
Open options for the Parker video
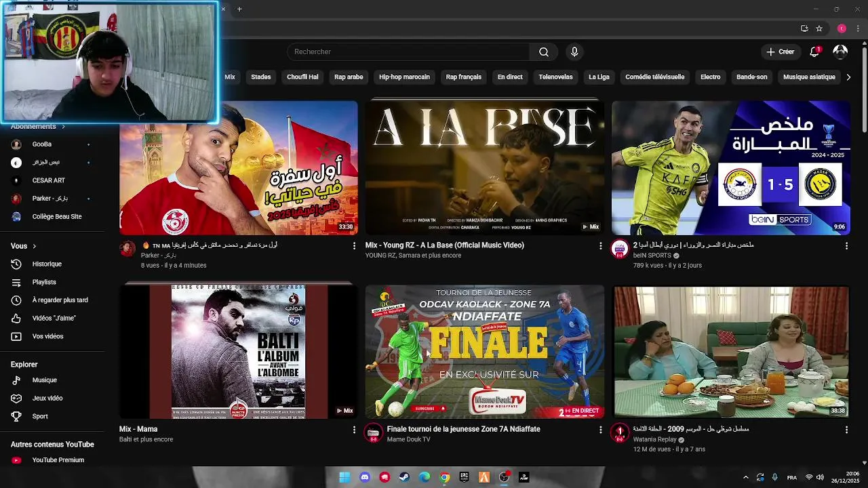tap(354, 246)
